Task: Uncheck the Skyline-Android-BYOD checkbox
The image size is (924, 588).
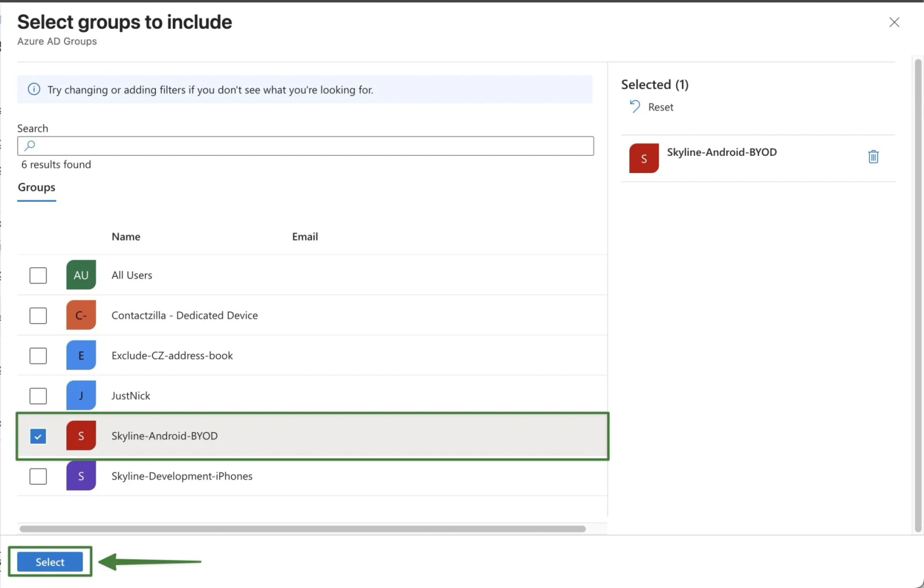Action: (38, 436)
